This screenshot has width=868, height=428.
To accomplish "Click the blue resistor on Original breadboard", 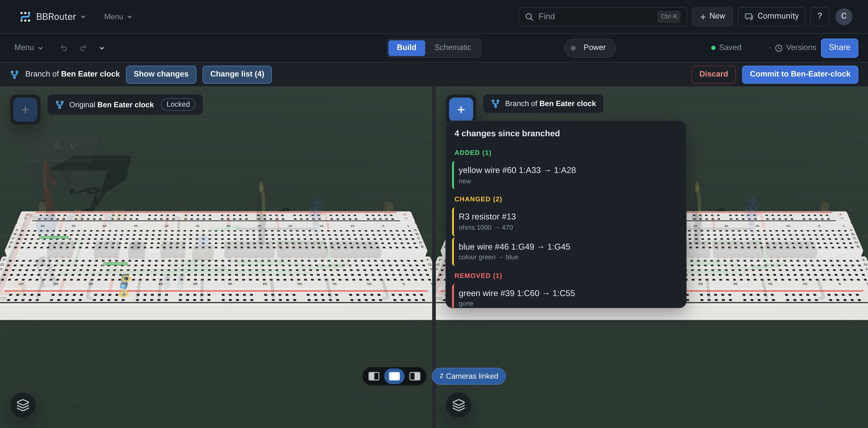I will click(x=124, y=286).
